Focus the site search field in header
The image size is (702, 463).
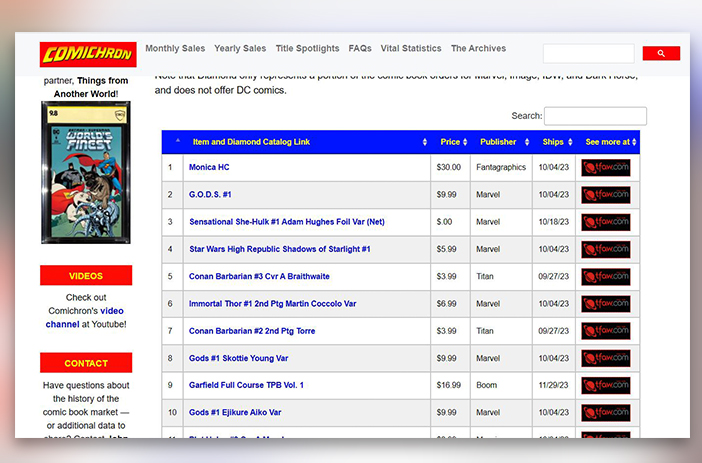click(x=589, y=53)
